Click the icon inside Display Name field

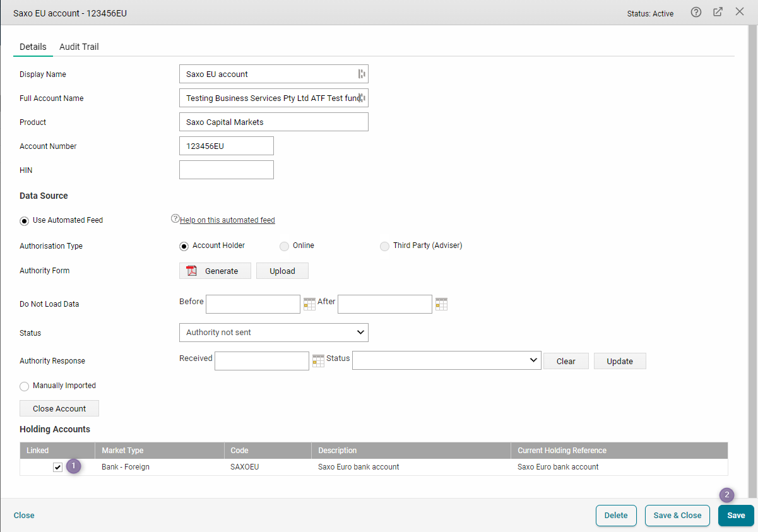point(362,74)
